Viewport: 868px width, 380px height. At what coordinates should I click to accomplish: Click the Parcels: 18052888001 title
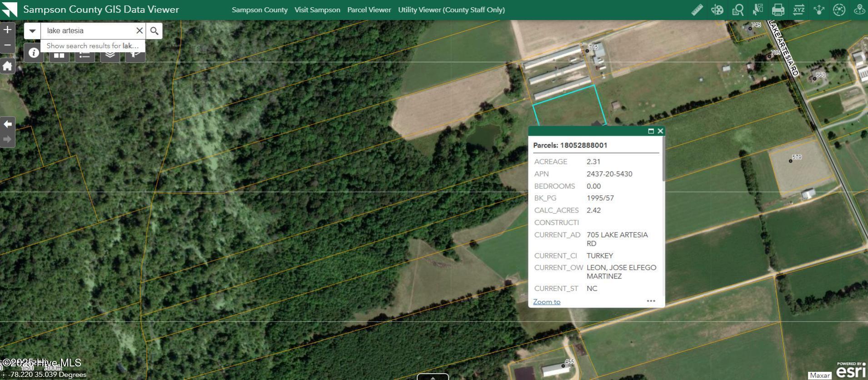click(570, 145)
